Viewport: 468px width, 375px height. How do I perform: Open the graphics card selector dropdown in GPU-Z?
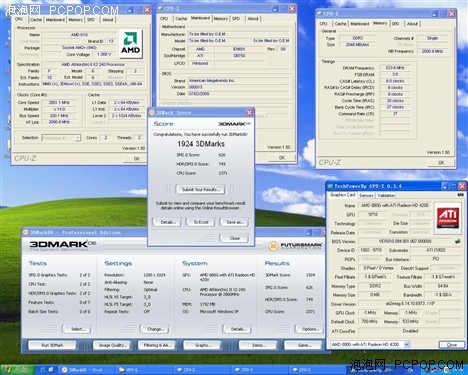(x=407, y=344)
